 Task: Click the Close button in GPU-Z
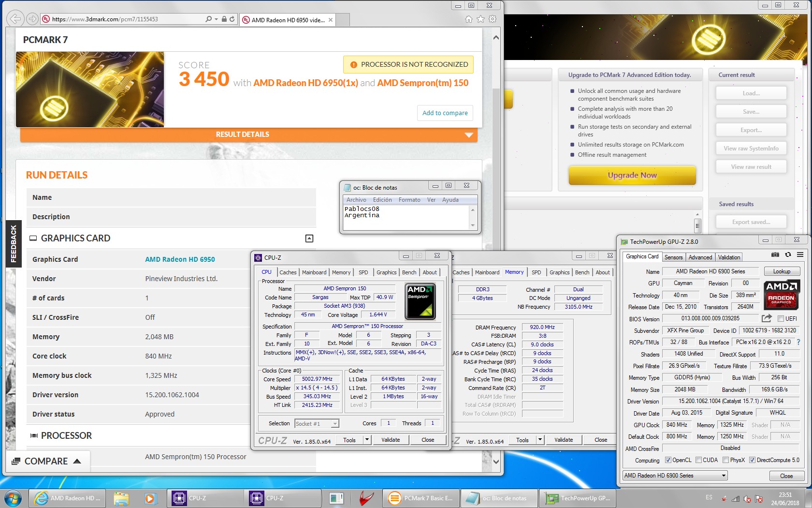point(786,476)
